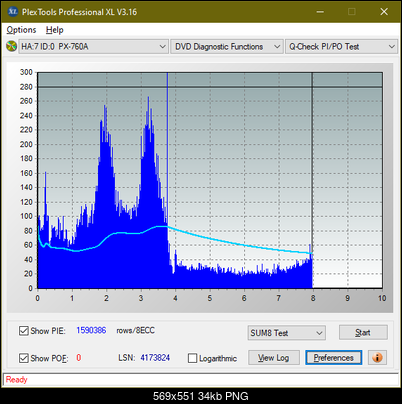Click the disc drive icon beside HA:7 ID:0
This screenshot has width=402, height=404.
11,46
